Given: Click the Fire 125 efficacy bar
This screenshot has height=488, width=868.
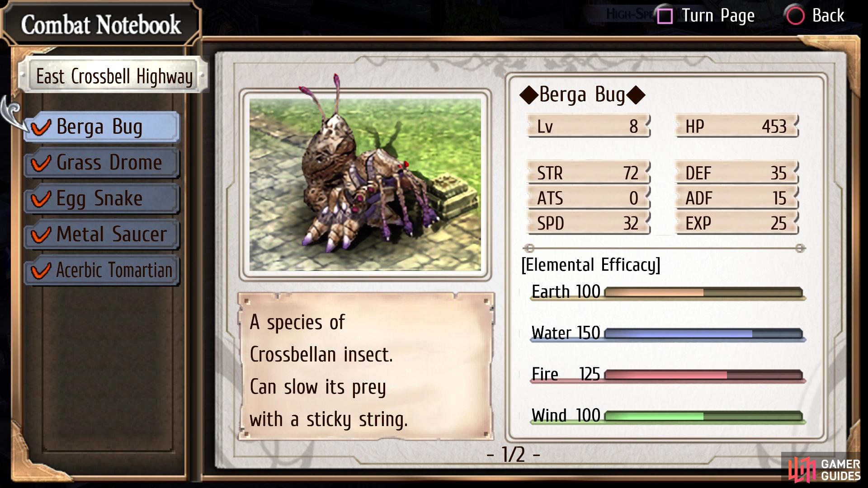Looking at the screenshot, I should click(703, 375).
